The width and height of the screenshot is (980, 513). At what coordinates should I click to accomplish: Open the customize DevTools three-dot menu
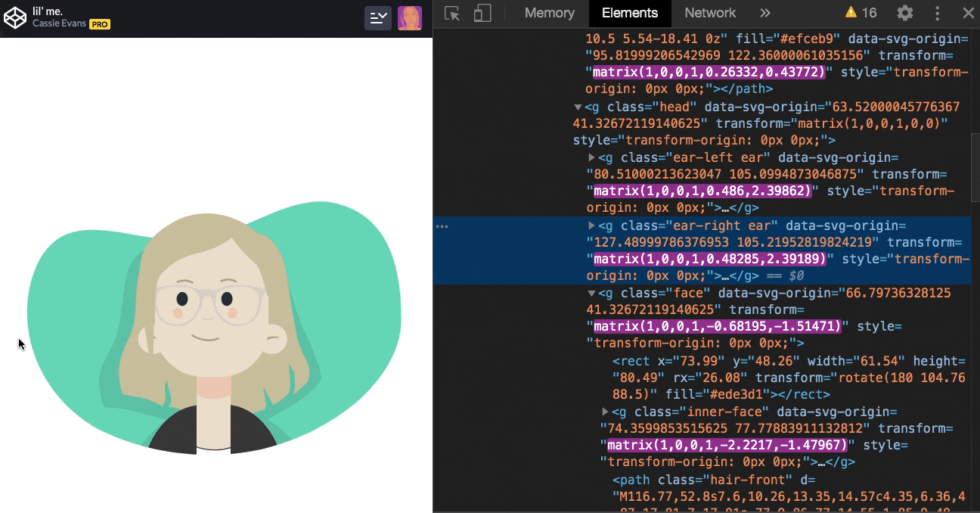[938, 13]
